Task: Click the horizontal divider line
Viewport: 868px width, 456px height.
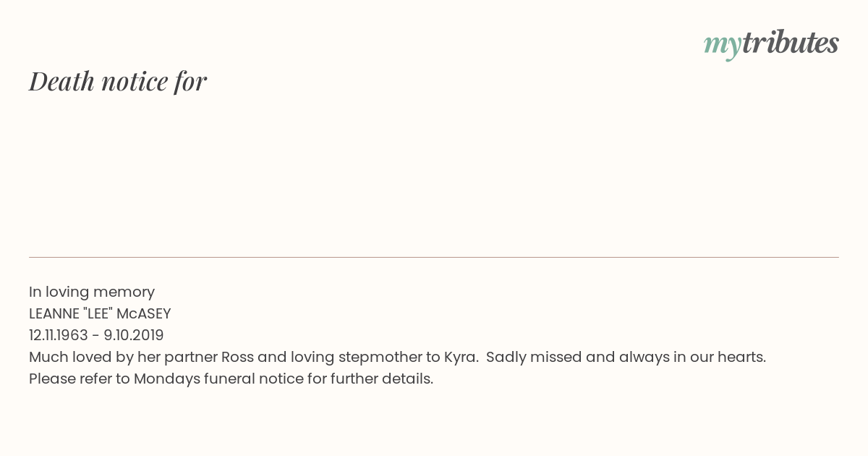Action: tap(434, 257)
